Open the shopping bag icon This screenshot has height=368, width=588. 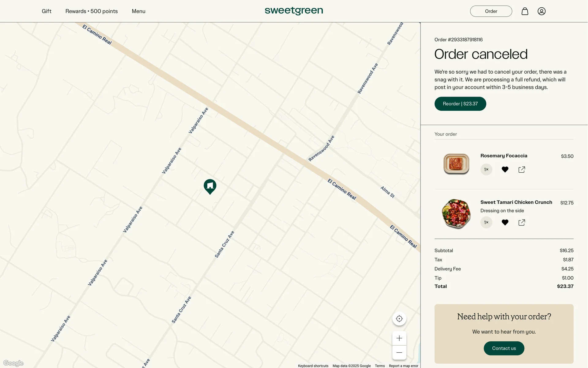click(525, 11)
